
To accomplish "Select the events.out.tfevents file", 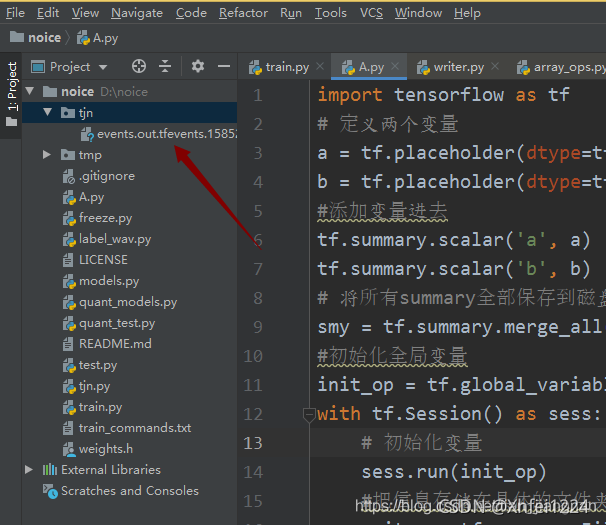I will pyautogui.click(x=159, y=134).
